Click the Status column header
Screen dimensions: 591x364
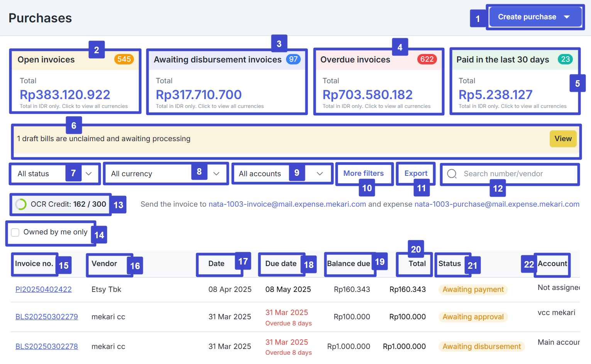(450, 264)
